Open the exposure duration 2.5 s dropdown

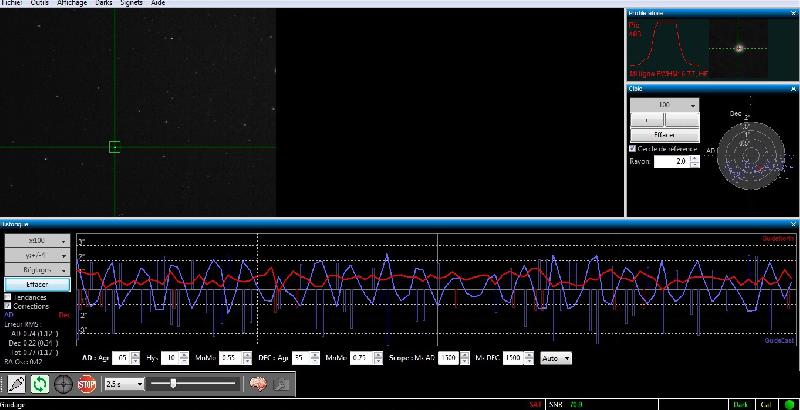[x=124, y=383]
